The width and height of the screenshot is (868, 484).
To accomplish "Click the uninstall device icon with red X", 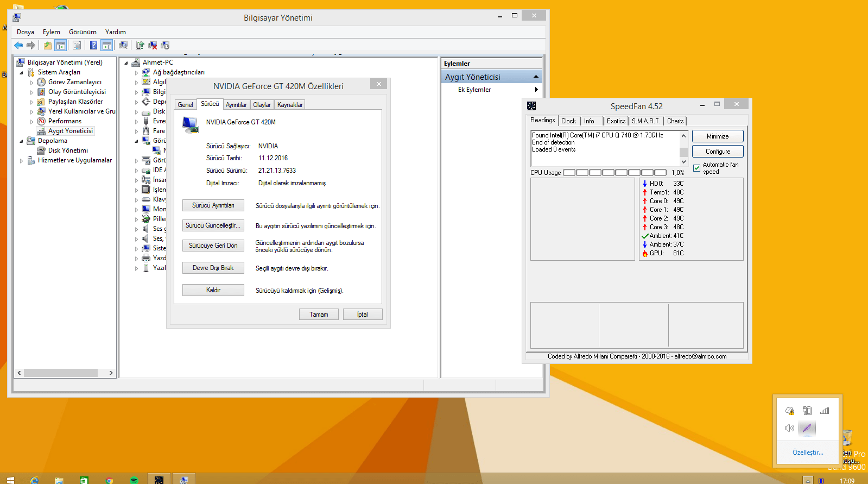I will (x=153, y=45).
